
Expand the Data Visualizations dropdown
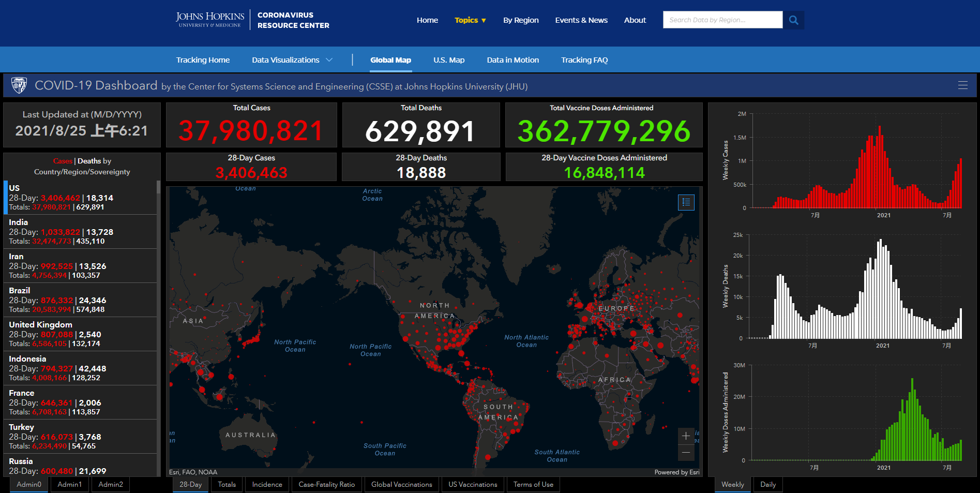tap(292, 60)
